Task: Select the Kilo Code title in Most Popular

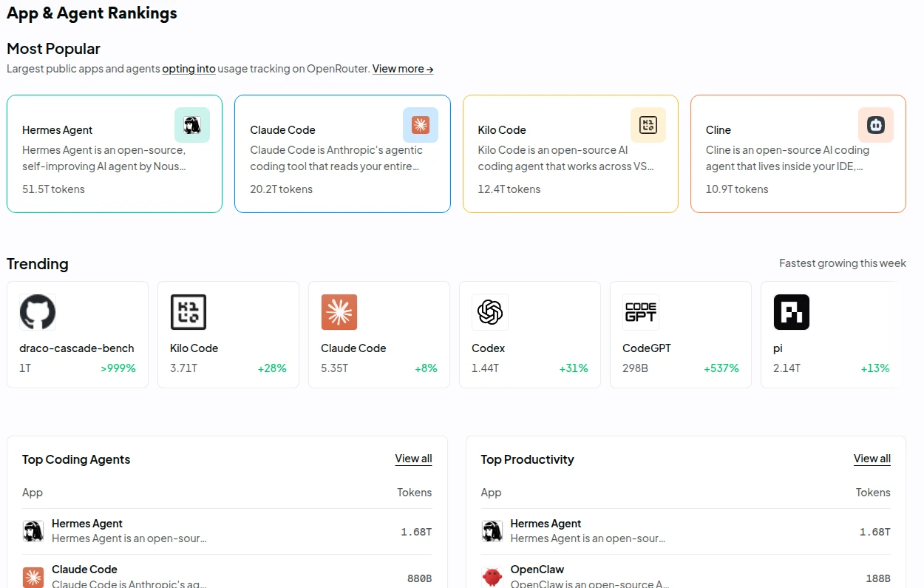Action: click(x=502, y=130)
